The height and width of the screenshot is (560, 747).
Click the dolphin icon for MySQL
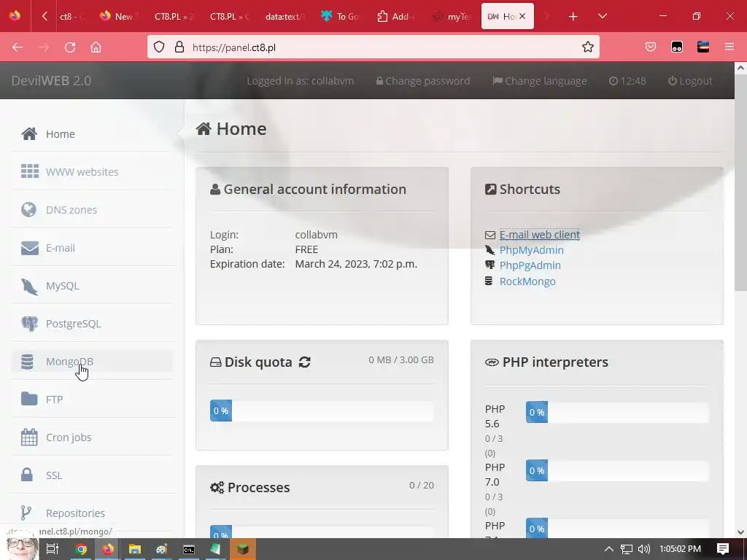point(29,286)
